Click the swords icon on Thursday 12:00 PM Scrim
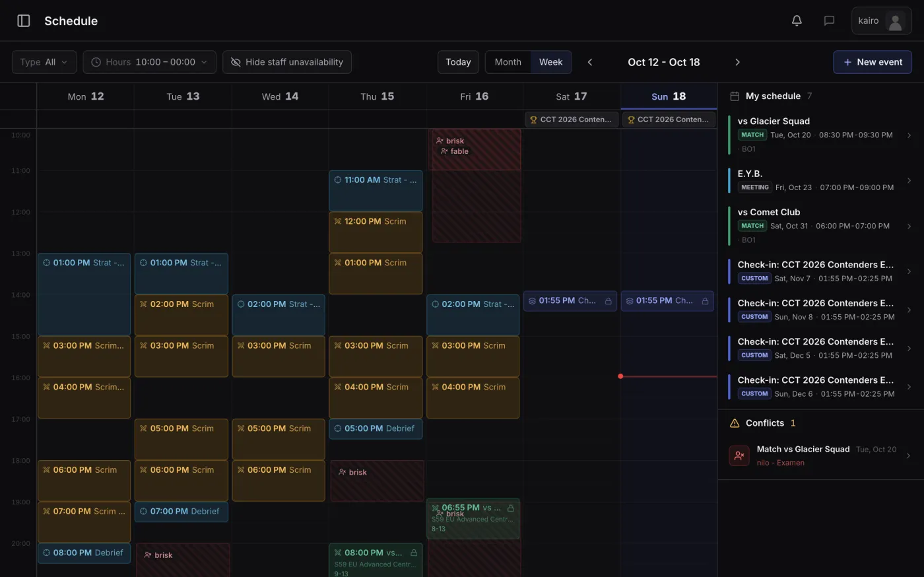This screenshot has height=577, width=924. tap(338, 221)
